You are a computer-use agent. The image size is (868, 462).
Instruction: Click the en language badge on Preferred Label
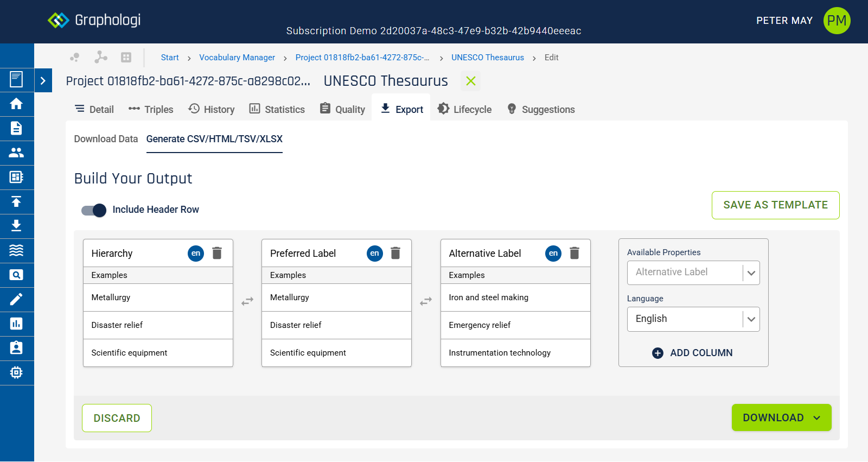pos(375,253)
